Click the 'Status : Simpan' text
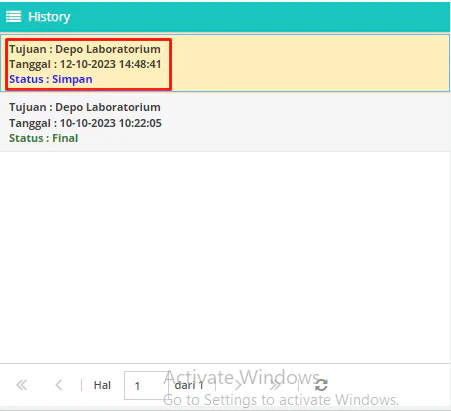The height and width of the screenshot is (411, 451). (x=51, y=79)
